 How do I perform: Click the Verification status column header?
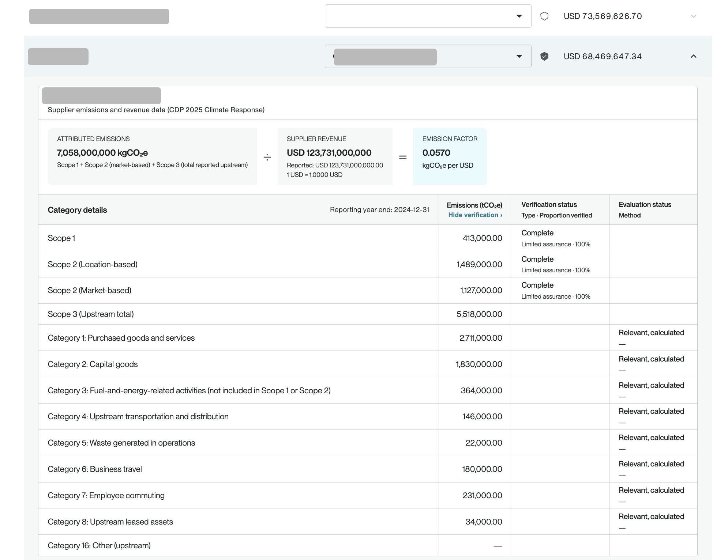pos(549,204)
